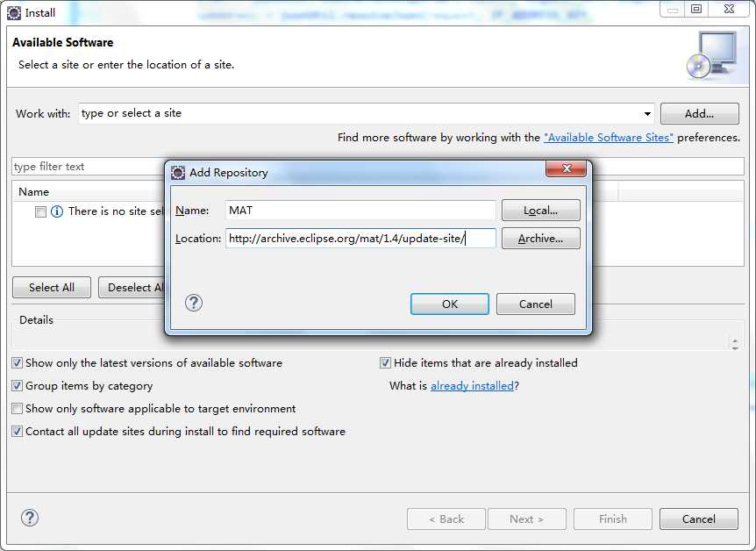
Task: Click the Add Repository help question-mark icon
Action: point(193,303)
